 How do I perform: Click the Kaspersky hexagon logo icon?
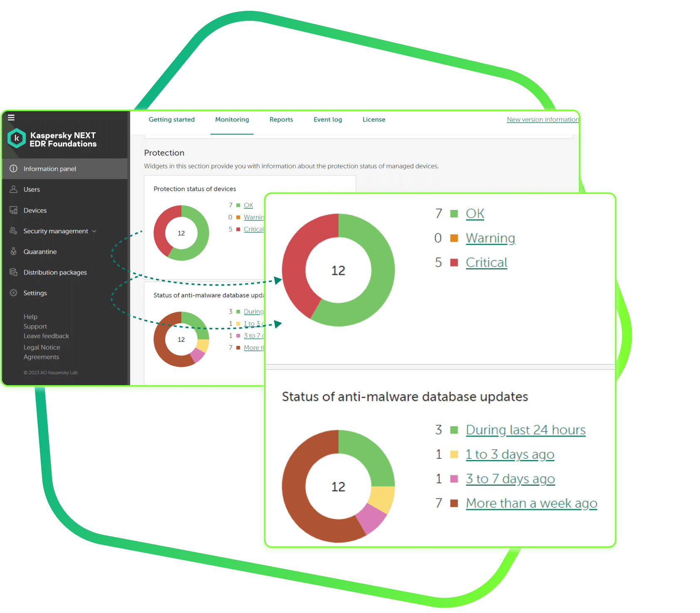[x=17, y=138]
